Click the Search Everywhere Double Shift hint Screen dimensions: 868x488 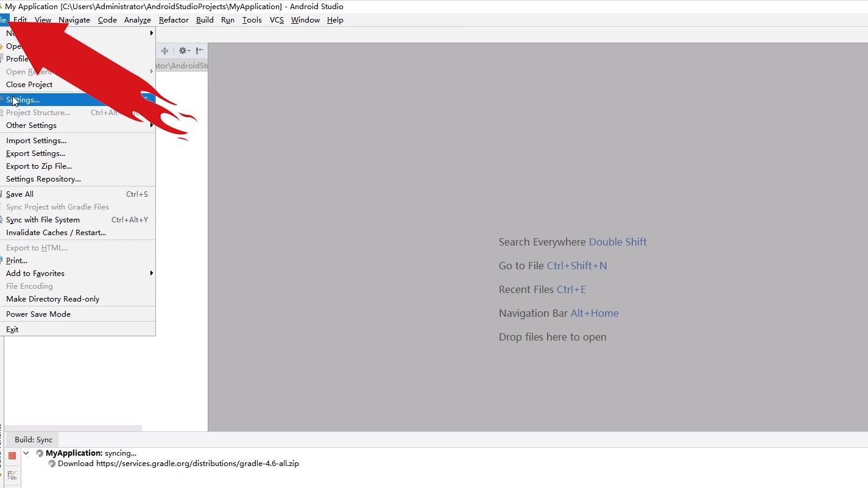point(573,242)
